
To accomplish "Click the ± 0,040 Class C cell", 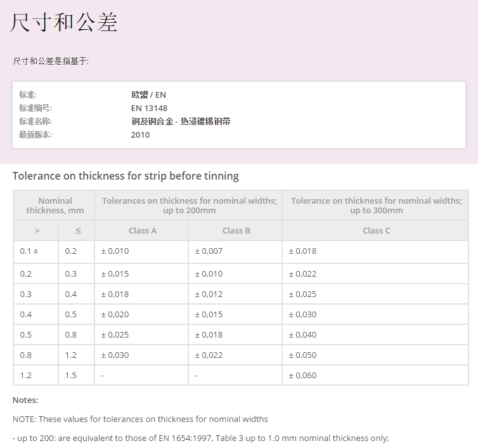I will pos(302,335).
